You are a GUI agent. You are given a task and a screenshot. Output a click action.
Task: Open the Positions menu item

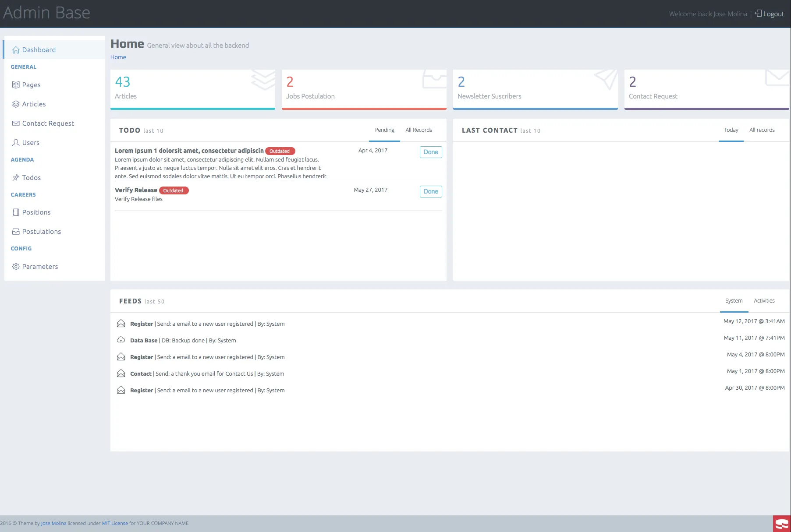click(x=36, y=212)
